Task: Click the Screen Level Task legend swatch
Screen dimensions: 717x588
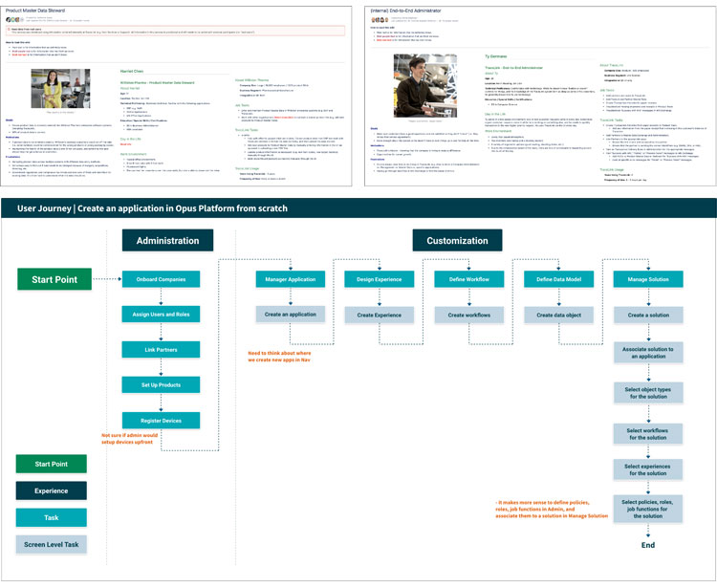Action: (x=52, y=545)
